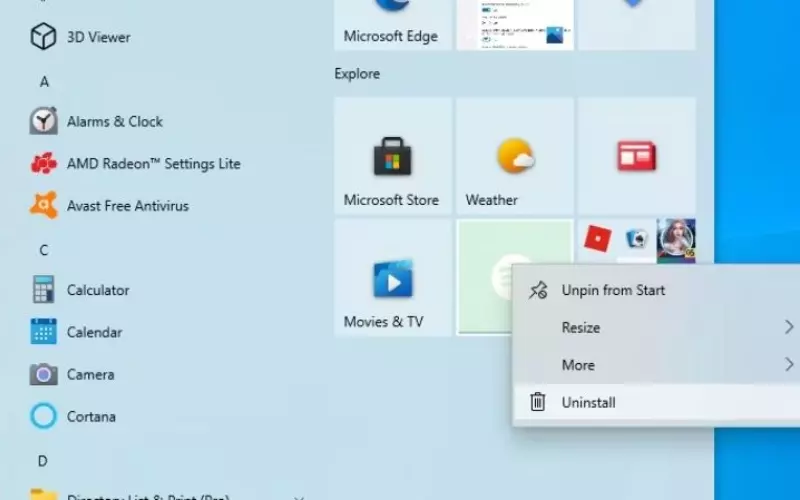
Task: Open the Solitaire cards icon
Action: click(x=637, y=239)
